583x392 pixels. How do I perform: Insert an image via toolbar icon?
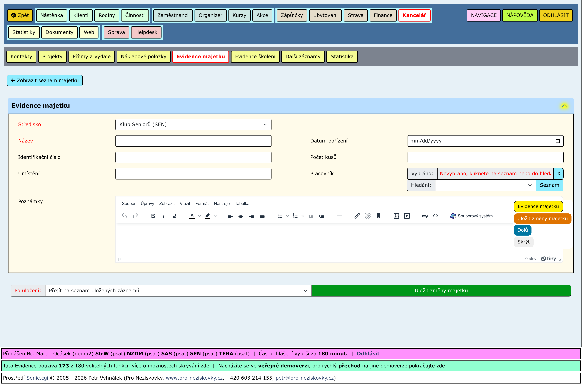click(x=396, y=216)
